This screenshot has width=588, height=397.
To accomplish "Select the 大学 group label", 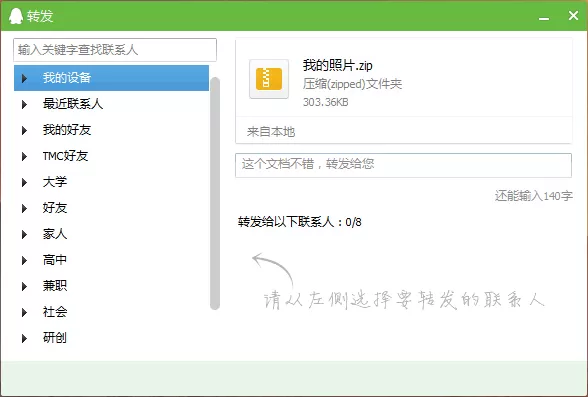I will pyautogui.click(x=55, y=182).
